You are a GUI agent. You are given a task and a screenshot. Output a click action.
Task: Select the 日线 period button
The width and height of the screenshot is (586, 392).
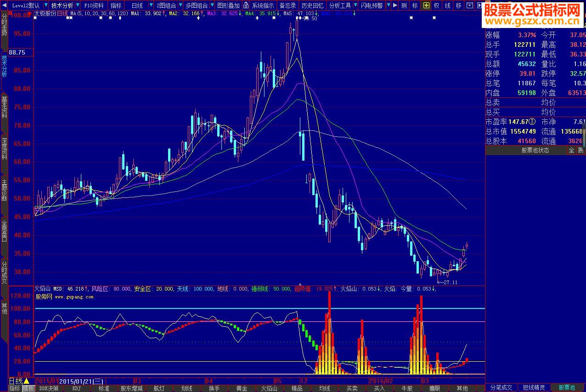point(137,6)
